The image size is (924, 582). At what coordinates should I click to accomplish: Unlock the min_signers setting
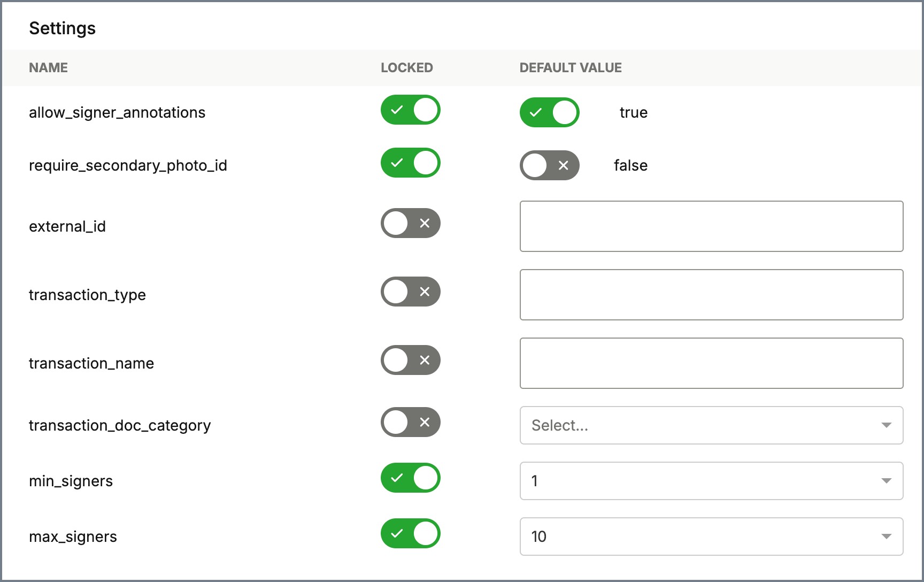click(x=410, y=478)
